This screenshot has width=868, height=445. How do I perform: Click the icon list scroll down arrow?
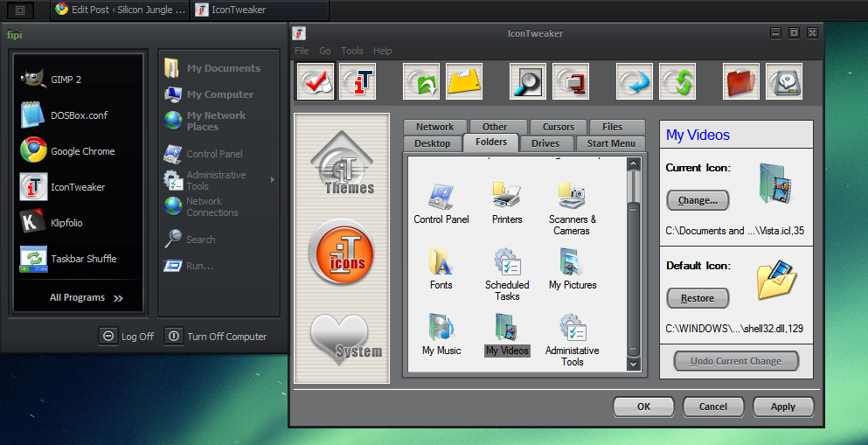633,365
